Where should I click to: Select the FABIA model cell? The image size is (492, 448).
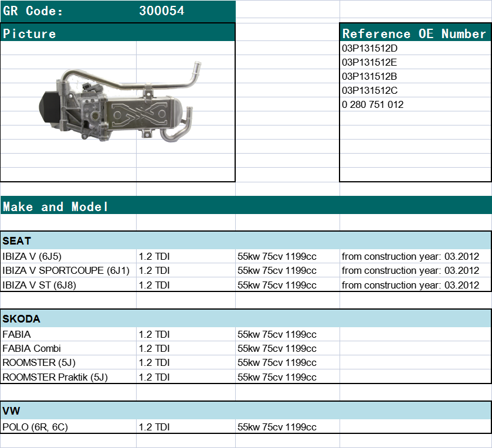click(69, 334)
